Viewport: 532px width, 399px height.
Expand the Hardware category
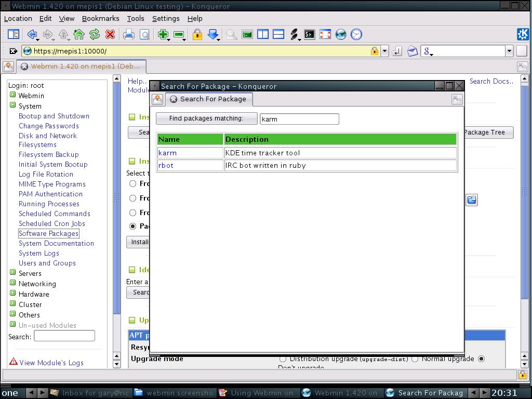click(x=12, y=293)
